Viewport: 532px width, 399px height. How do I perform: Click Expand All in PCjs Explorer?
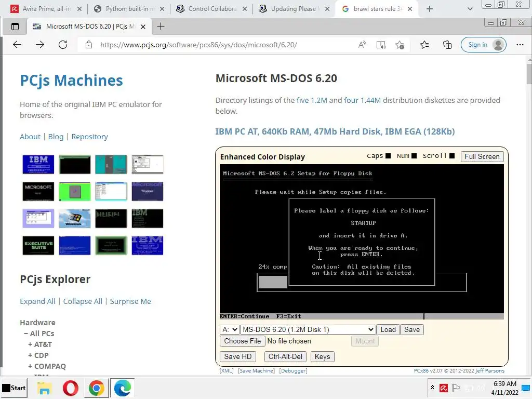click(x=37, y=301)
